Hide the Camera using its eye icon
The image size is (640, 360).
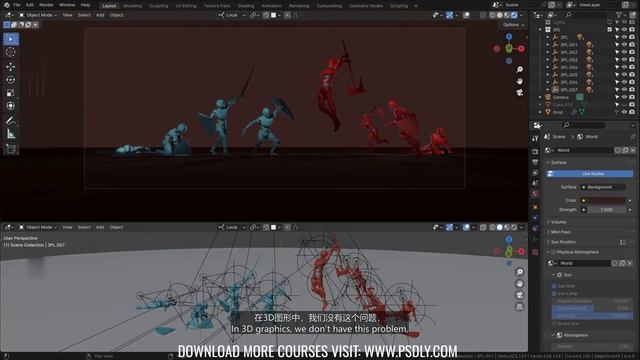coord(624,97)
